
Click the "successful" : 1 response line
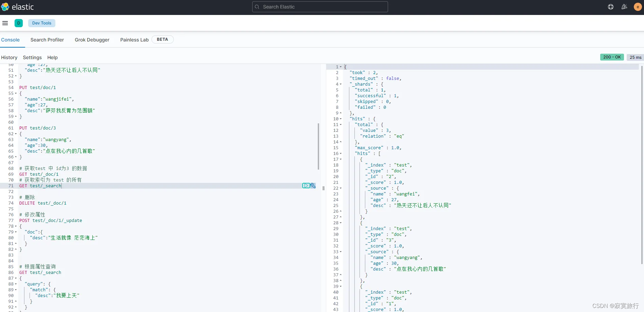coord(377,96)
